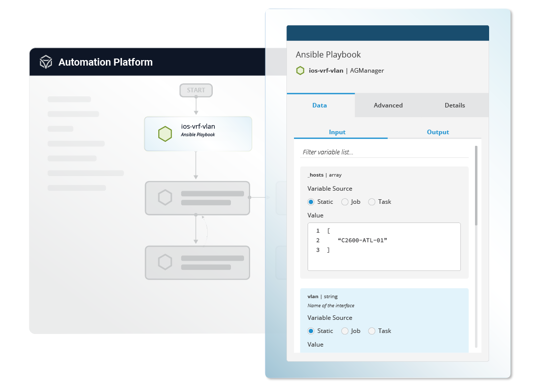
Task: Open the Data tab
Action: 320,105
